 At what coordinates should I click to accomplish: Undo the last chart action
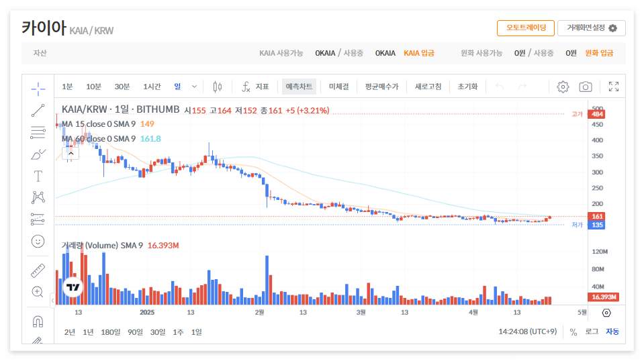tap(500, 87)
